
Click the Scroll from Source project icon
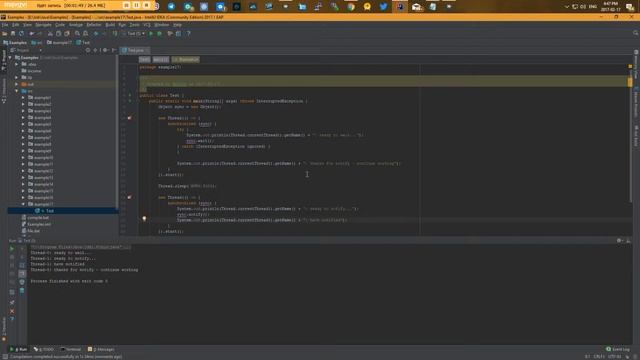coord(88,50)
